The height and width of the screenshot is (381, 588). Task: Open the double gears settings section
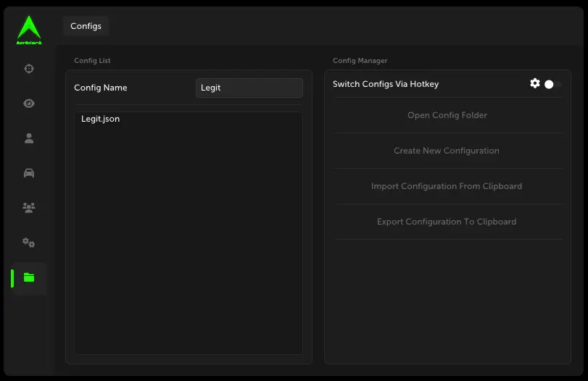click(29, 243)
